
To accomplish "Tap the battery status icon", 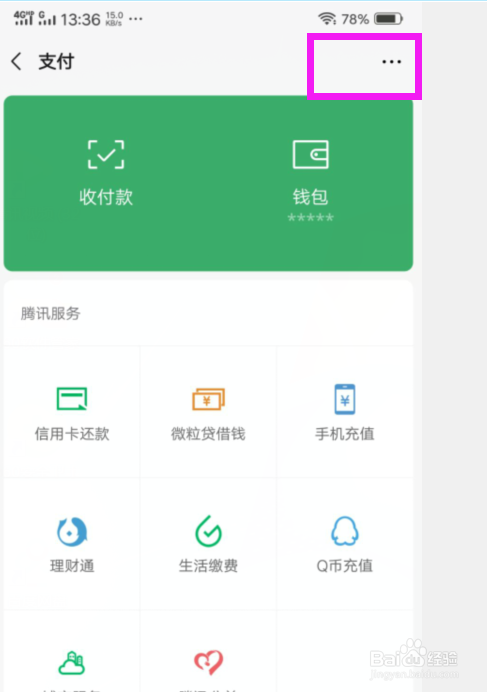I will [x=389, y=19].
